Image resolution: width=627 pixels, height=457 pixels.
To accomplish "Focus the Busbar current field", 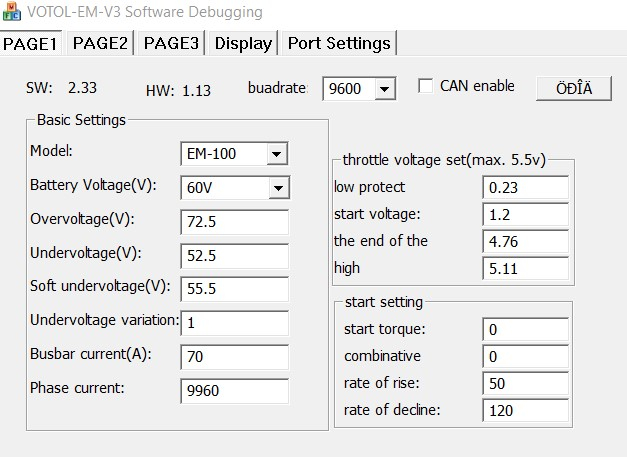I will (x=234, y=358).
